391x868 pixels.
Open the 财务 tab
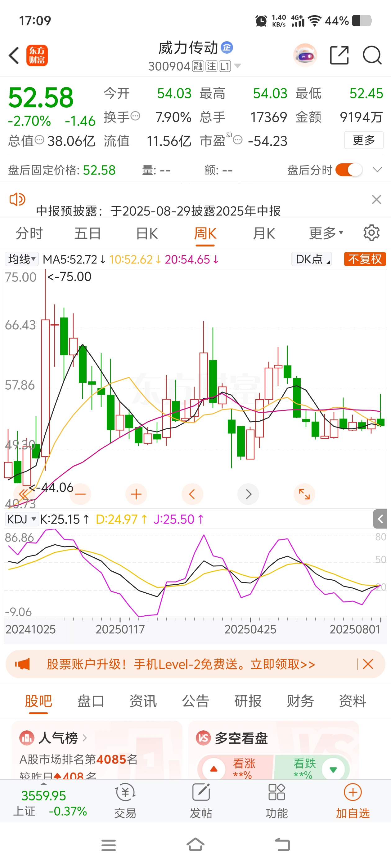pos(300,701)
